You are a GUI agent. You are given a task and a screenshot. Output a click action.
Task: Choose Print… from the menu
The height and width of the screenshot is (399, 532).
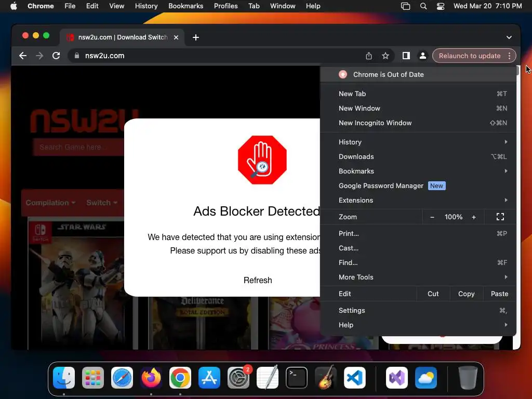click(x=418, y=233)
